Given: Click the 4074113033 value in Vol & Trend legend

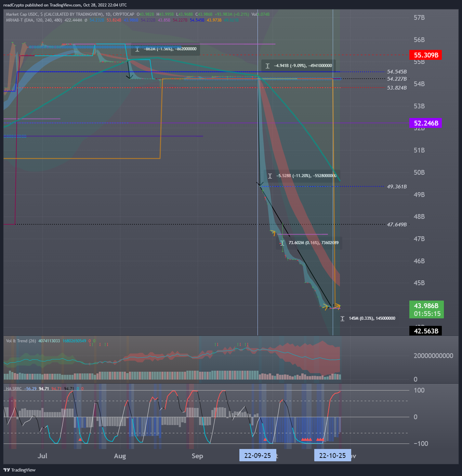Looking at the screenshot, I should pos(49,341).
